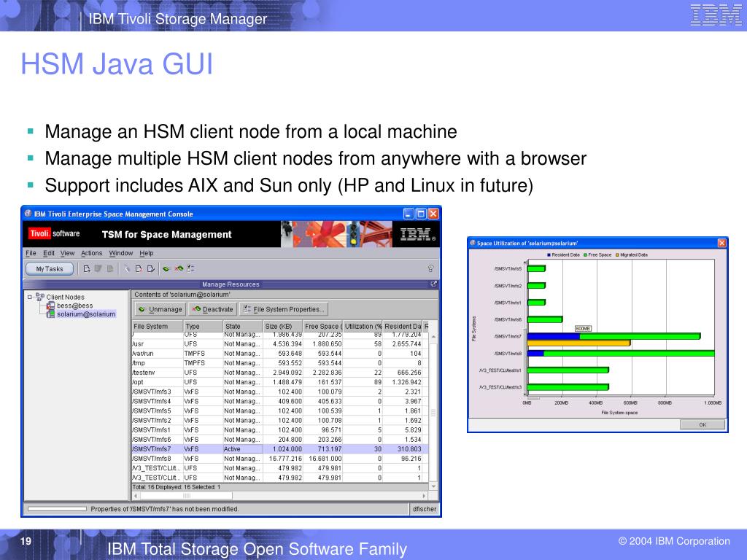This screenshot has height=560, width=747.
Task: Click the table's vertical scroll-up arrow
Action: click(433, 337)
